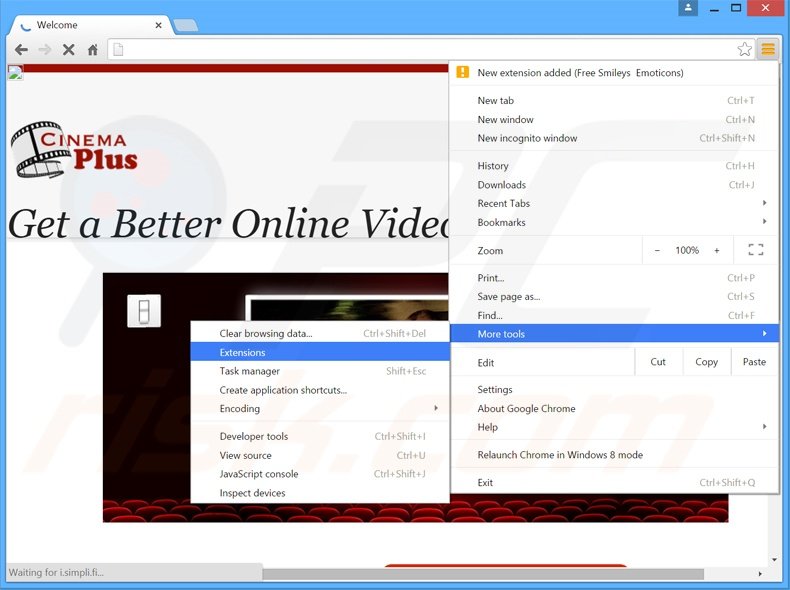Click the broken image icon at top left
Image resolution: width=790 pixels, height=590 pixels.
[x=15, y=73]
